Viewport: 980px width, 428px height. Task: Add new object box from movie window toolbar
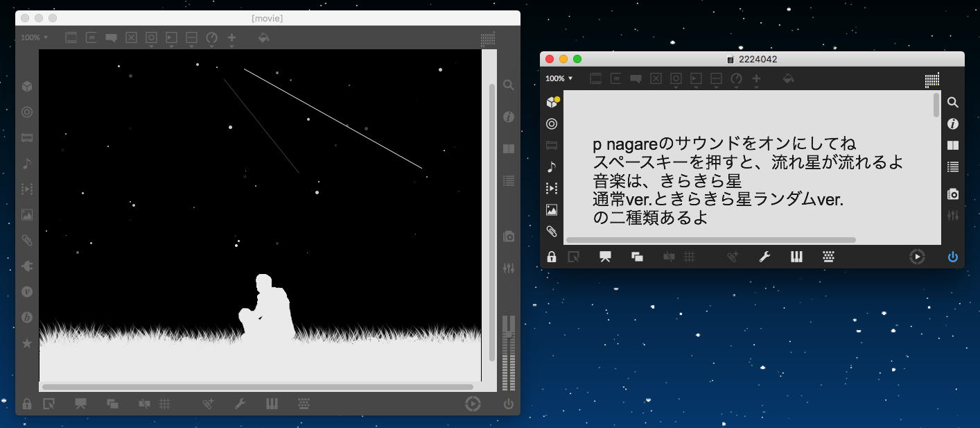(71, 38)
